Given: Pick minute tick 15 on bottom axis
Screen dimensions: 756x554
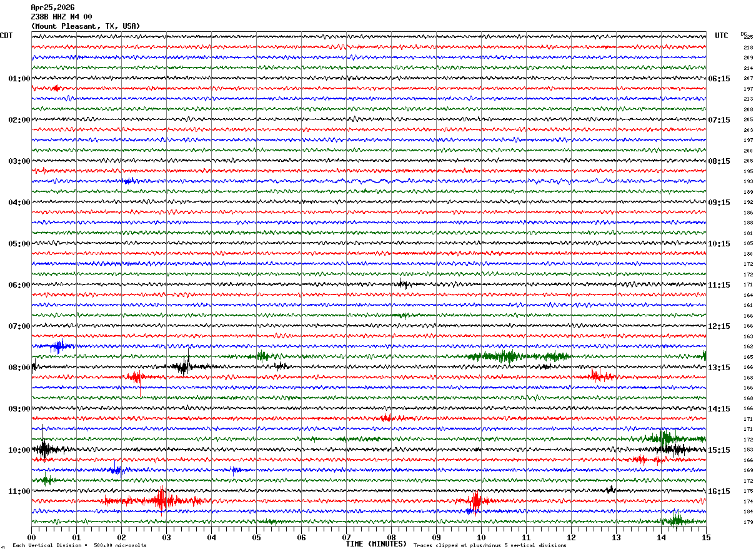Looking at the screenshot, I should pos(706,537).
